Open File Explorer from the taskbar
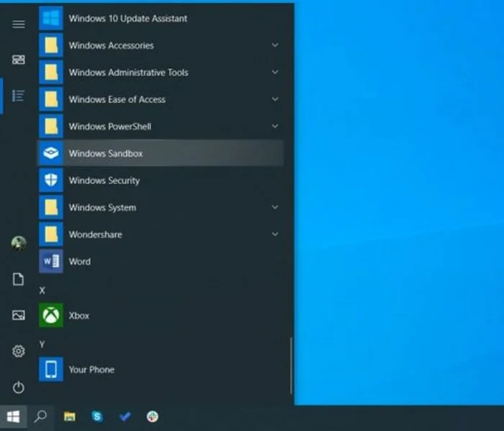The width and height of the screenshot is (504, 431). pyautogui.click(x=69, y=417)
